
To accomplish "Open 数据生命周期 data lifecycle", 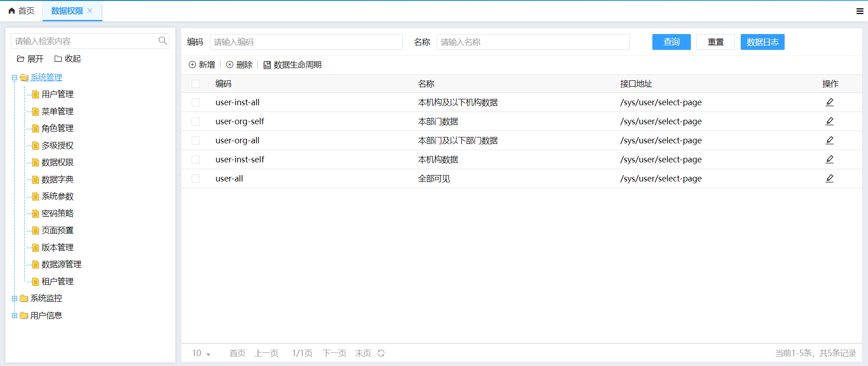I will coord(293,65).
